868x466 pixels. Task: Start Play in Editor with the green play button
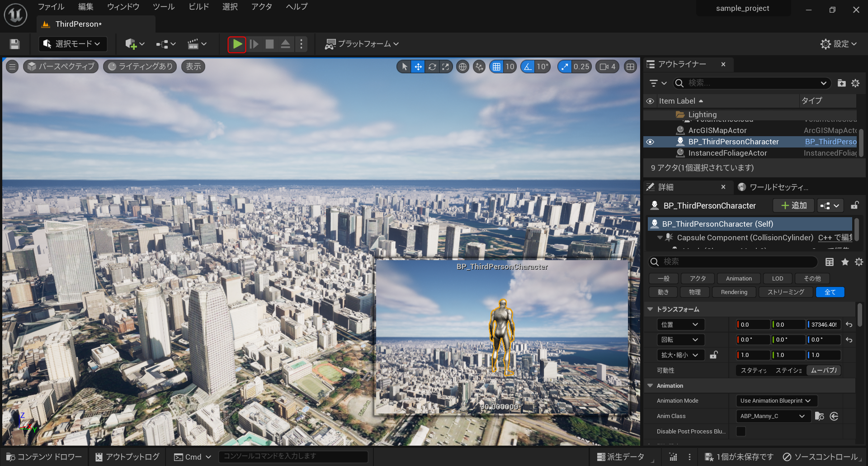point(237,44)
